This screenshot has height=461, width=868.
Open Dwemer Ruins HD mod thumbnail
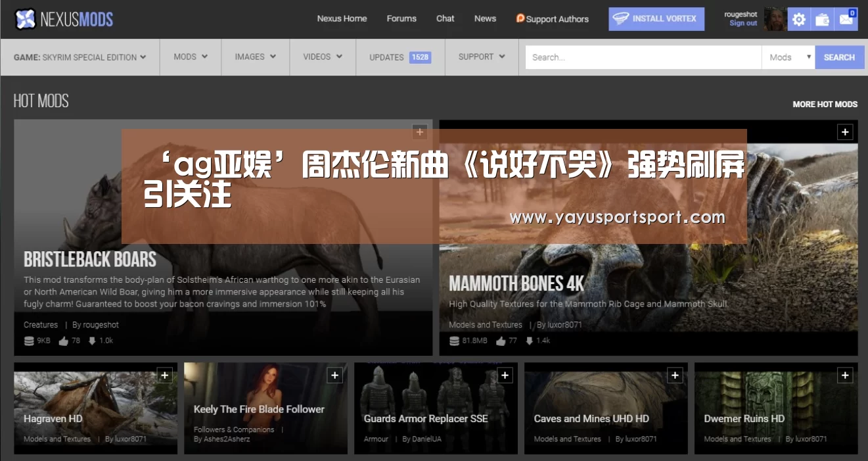776,408
